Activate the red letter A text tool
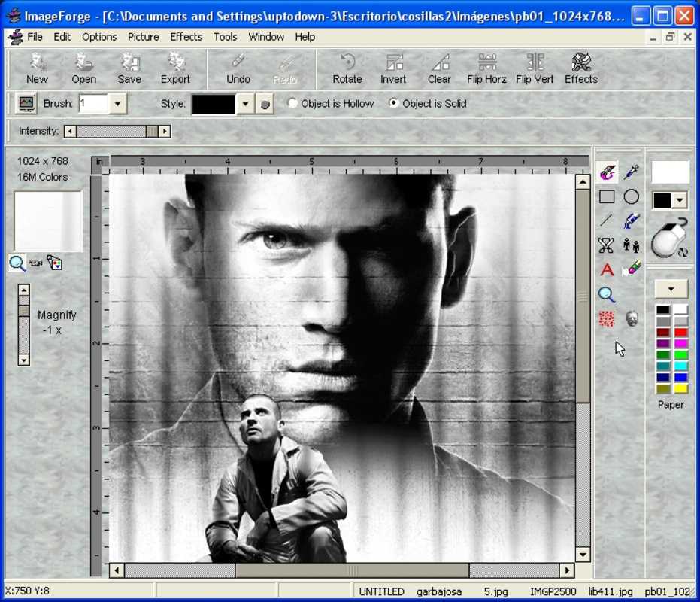 [607, 269]
